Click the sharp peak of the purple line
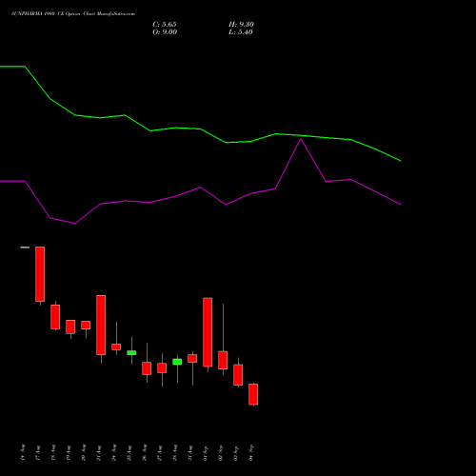 pos(301,139)
